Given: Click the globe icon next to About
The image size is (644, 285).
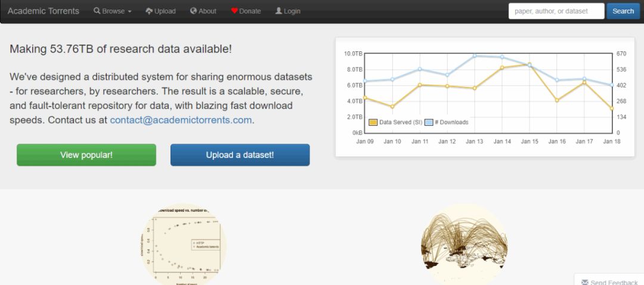Looking at the screenshot, I should (x=193, y=11).
